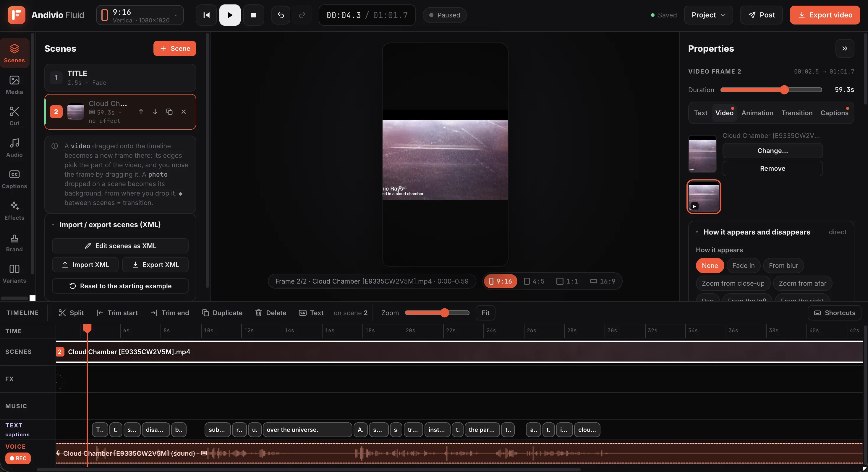Adjust the timeline Zoom slider
The image size is (868, 472).
coord(444,313)
